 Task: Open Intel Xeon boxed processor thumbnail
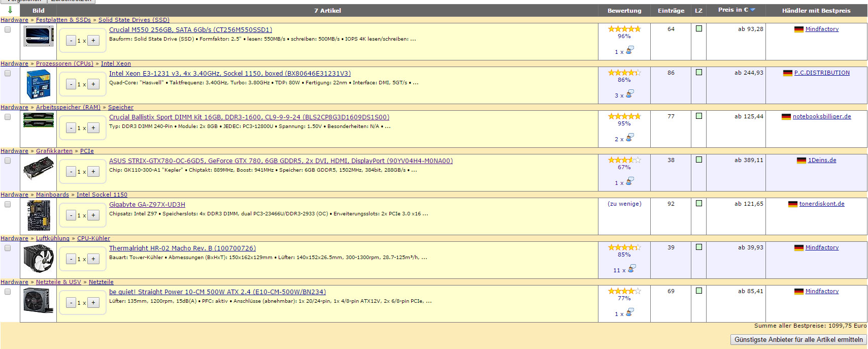(x=39, y=84)
